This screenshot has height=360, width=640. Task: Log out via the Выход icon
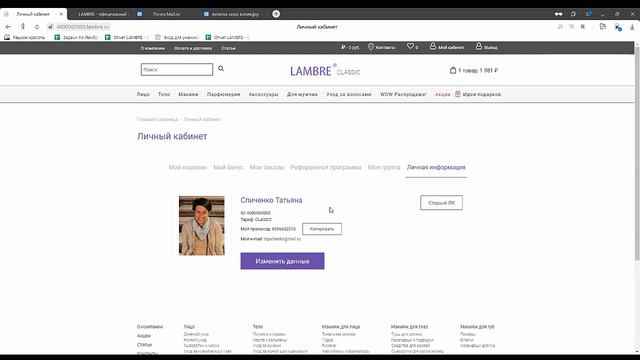pyautogui.click(x=479, y=47)
